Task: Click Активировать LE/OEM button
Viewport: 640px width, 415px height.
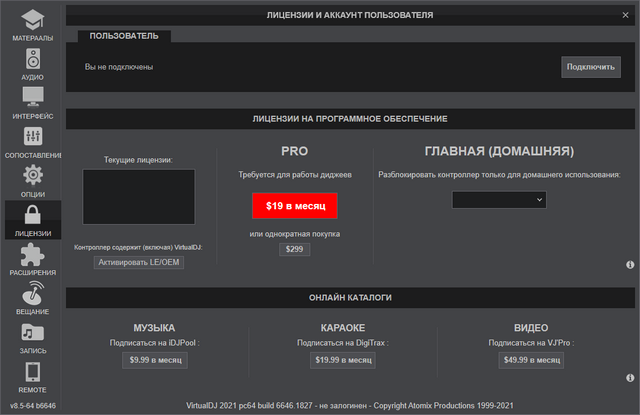Action: click(139, 262)
